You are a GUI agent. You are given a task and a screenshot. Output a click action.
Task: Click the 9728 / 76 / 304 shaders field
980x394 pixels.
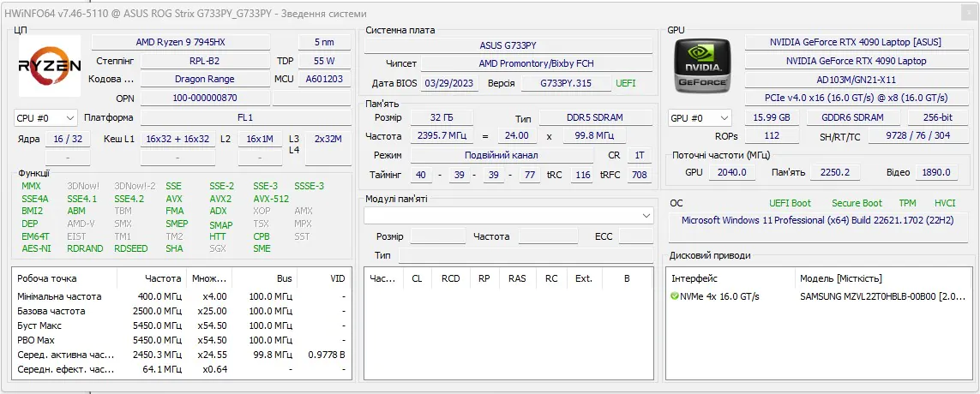coord(918,135)
